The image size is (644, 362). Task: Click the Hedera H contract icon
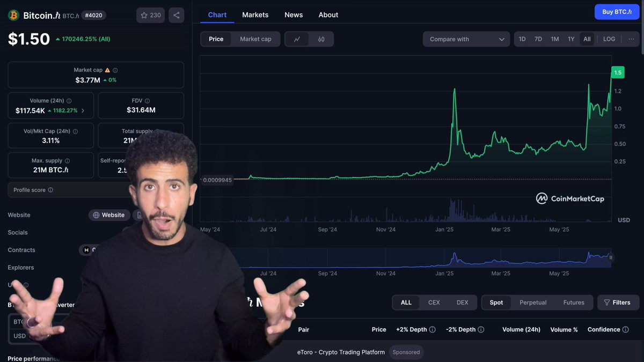86,250
